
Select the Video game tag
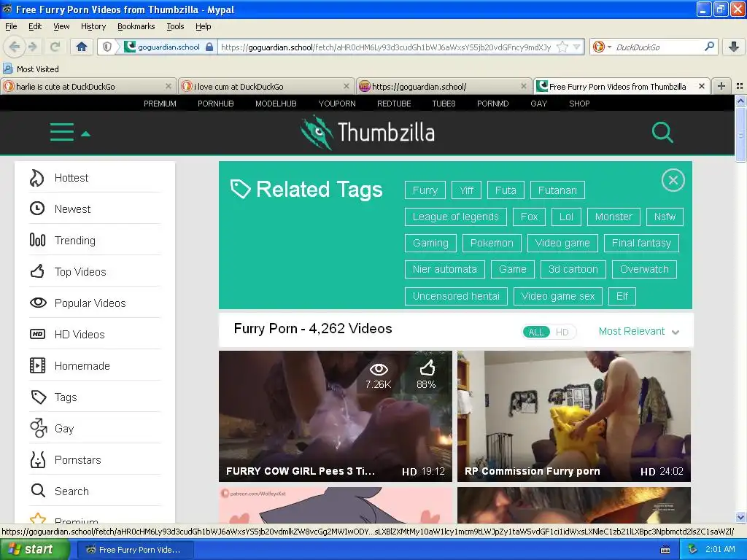[x=562, y=243]
